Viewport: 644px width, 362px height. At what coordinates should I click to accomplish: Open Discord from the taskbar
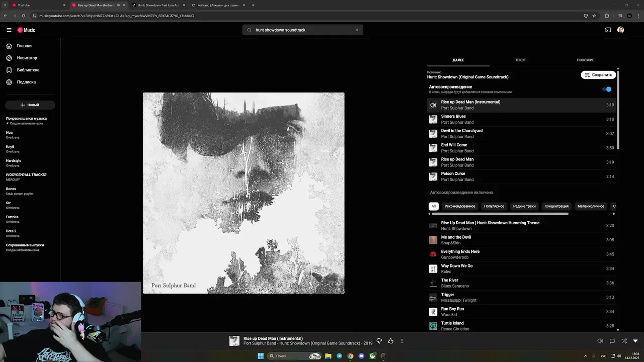pyautogui.click(x=361, y=356)
